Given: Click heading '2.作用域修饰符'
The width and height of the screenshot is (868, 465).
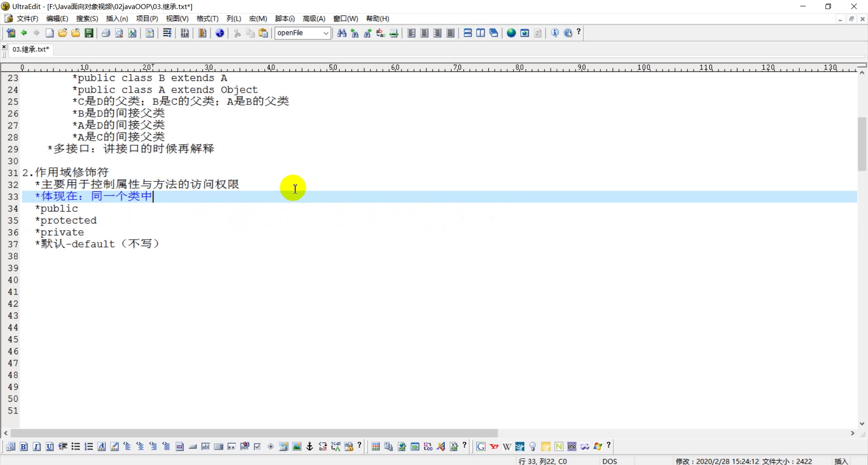Looking at the screenshot, I should 66,172.
